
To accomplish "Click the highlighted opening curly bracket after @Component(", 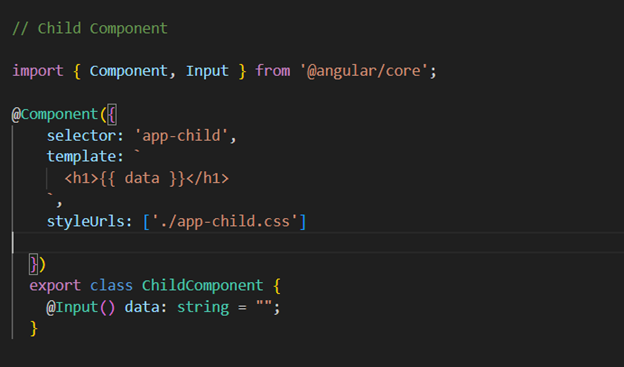I will tap(112, 115).
